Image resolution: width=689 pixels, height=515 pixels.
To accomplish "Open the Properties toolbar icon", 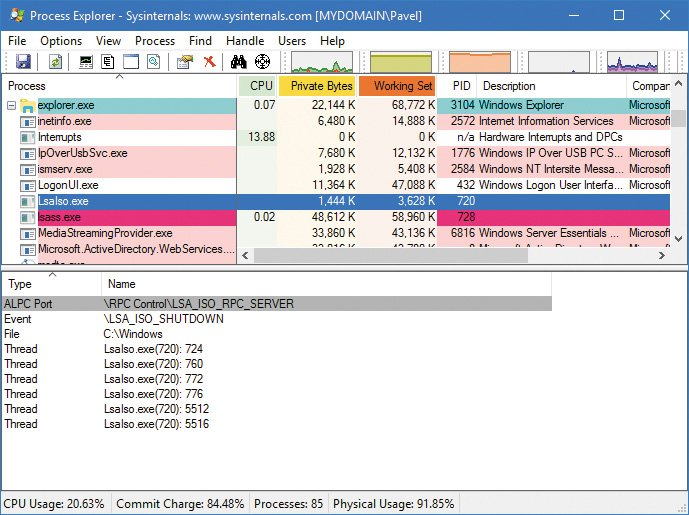I will [185, 62].
